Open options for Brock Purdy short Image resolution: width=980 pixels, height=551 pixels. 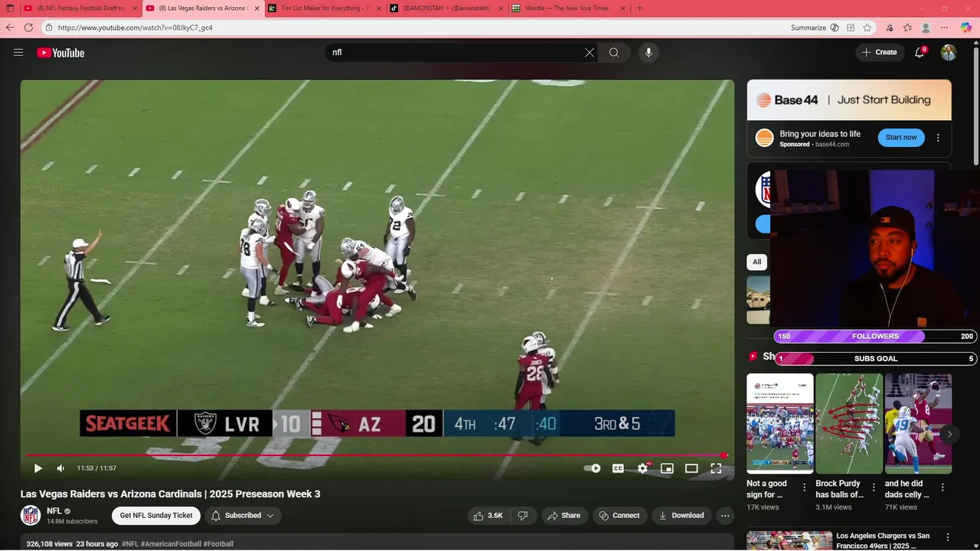874,487
